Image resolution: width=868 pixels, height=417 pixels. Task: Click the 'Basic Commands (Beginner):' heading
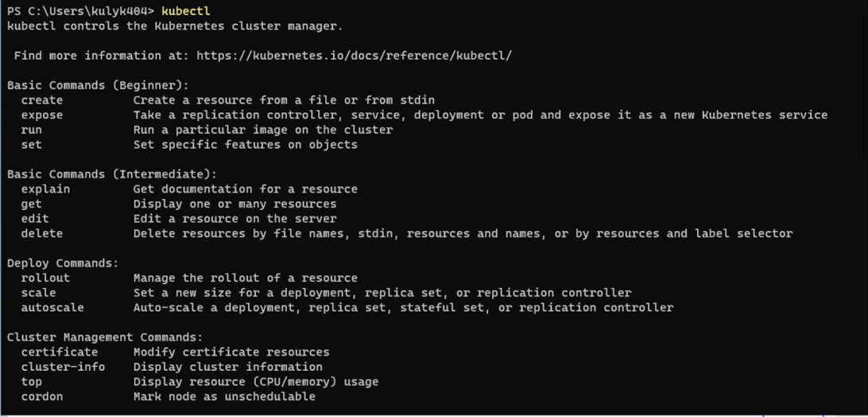98,85
